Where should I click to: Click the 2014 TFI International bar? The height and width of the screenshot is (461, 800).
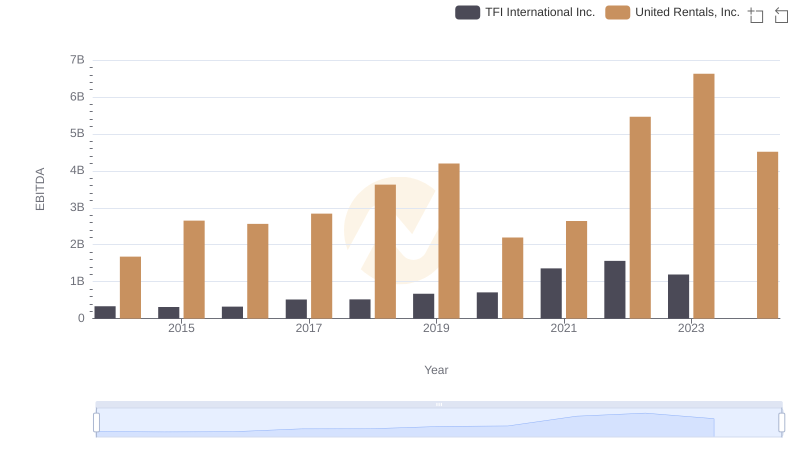(105, 312)
